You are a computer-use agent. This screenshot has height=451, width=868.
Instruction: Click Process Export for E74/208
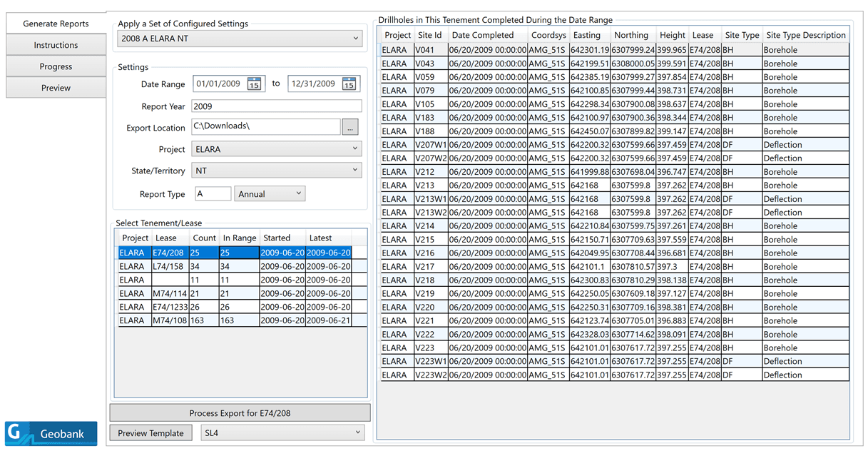point(240,413)
